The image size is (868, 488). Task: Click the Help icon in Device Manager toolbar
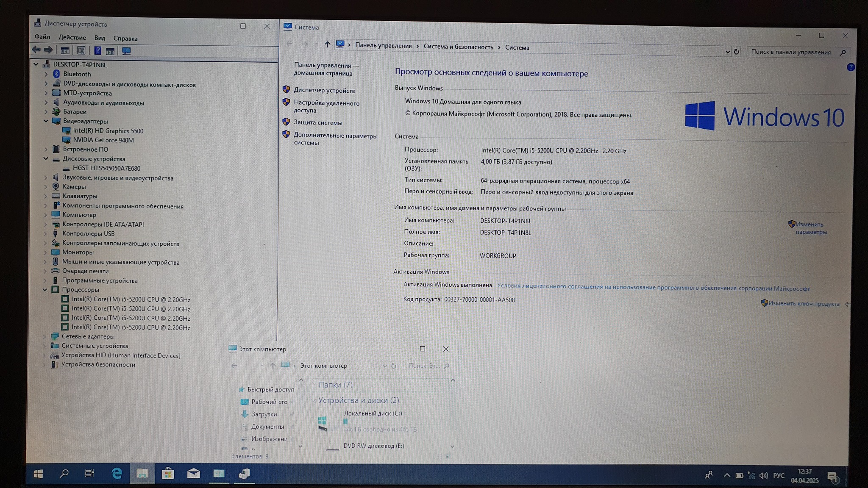click(x=97, y=51)
